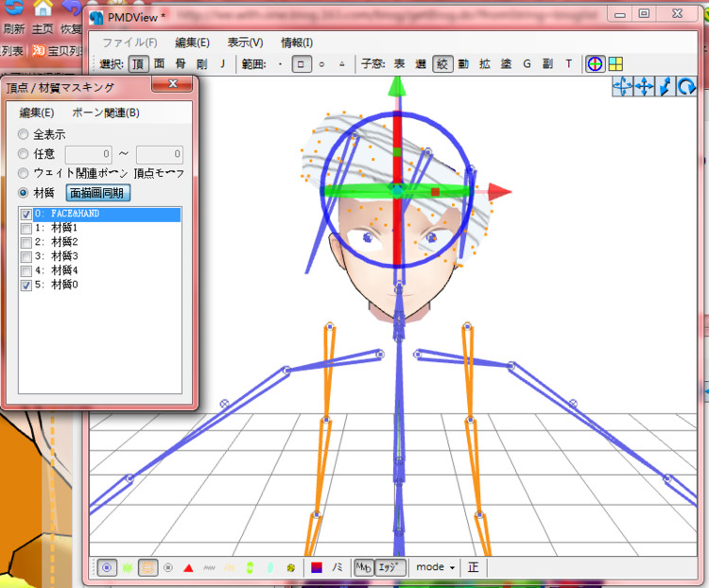The width and height of the screenshot is (709, 588).
Task: Open the ボーン関連(B) menu
Action: click(105, 112)
